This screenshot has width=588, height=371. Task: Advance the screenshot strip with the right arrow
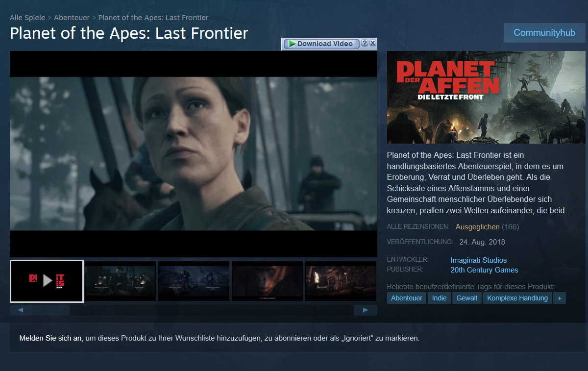(x=366, y=310)
